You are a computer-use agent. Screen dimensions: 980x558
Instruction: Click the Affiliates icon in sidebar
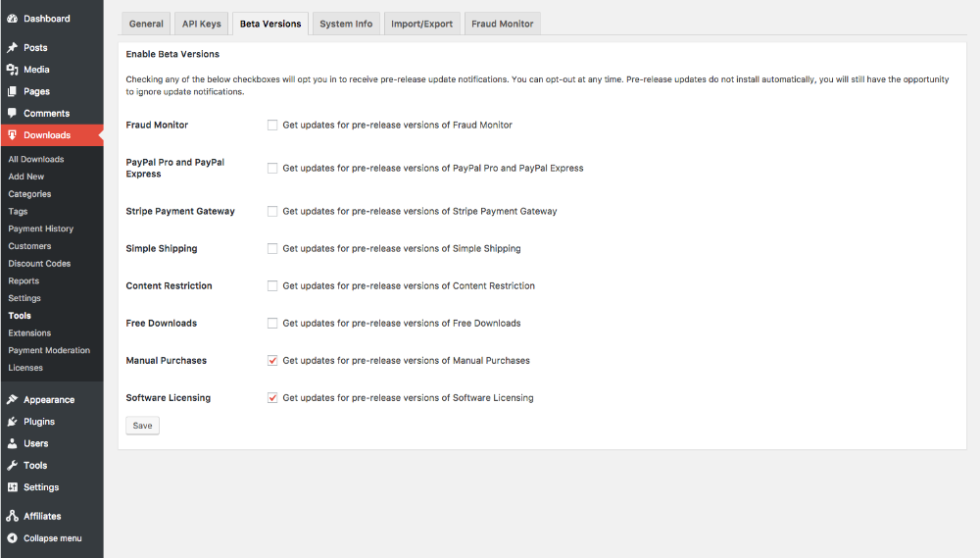pos(12,516)
